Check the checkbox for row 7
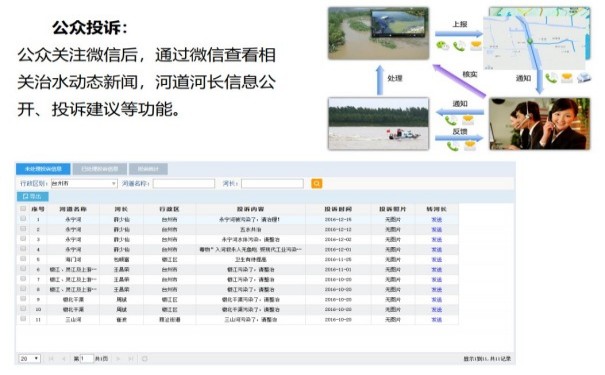Viewport: 605px width, 375px height. pos(23,279)
